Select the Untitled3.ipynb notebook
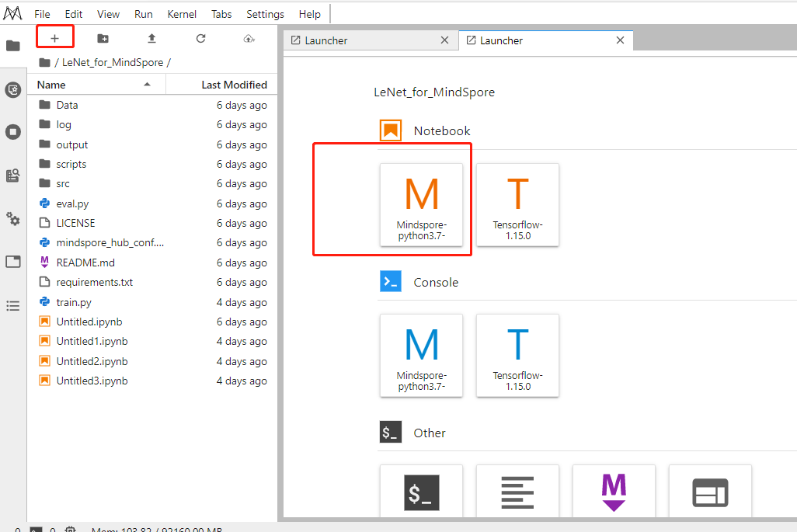The image size is (797, 532). point(152,381)
